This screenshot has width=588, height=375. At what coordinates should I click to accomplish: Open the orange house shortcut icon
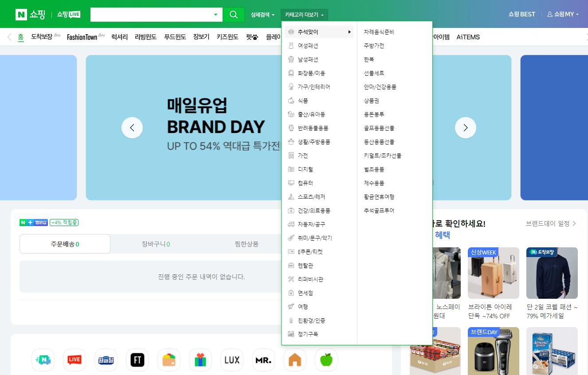[x=295, y=360]
